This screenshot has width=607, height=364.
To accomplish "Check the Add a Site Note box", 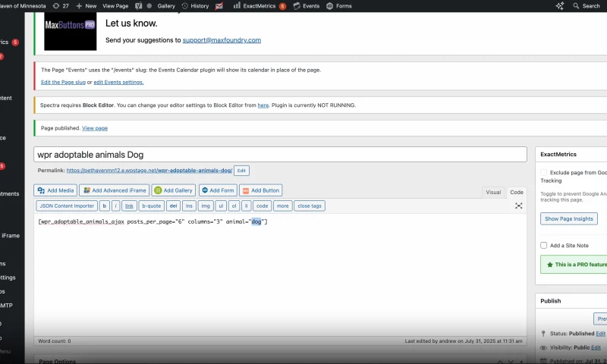I will click(544, 245).
